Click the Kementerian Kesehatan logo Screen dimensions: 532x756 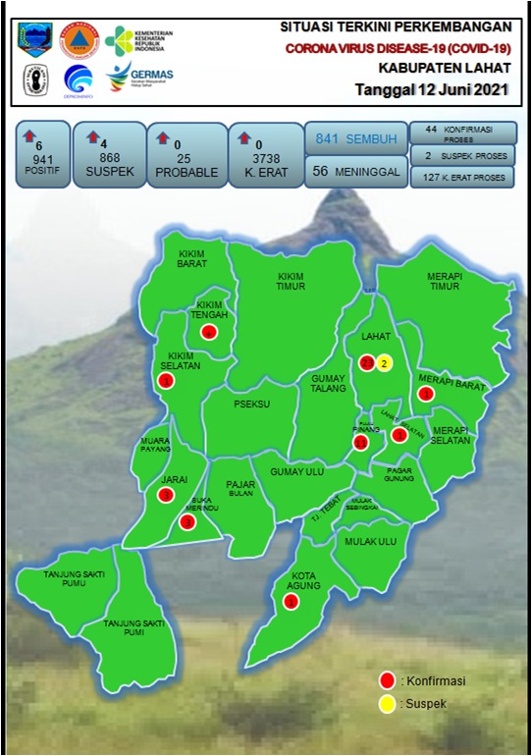tap(138, 39)
